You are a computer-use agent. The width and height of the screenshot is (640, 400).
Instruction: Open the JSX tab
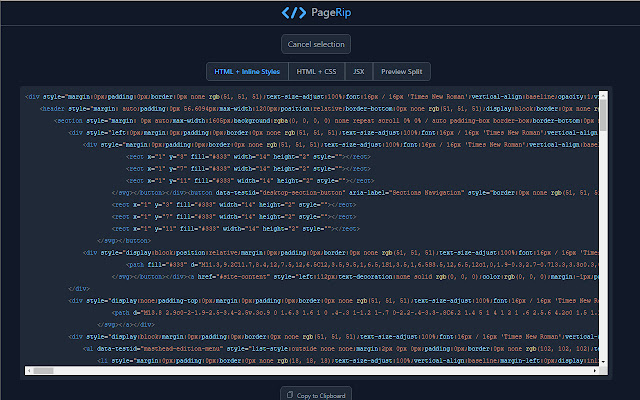[x=359, y=71]
